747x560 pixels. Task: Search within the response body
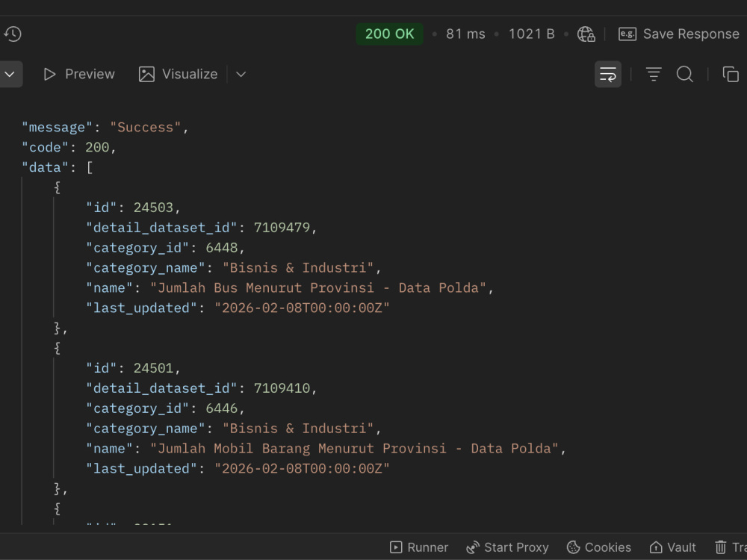tap(685, 74)
